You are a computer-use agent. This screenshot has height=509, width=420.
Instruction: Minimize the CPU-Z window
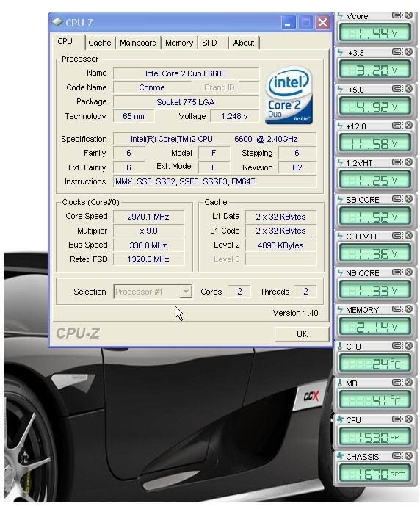tap(288, 23)
